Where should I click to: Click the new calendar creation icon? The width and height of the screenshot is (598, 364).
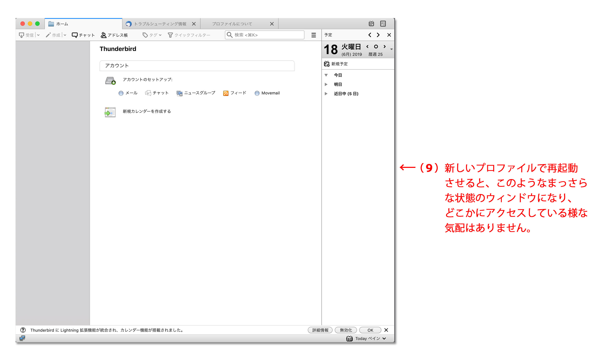coord(110,112)
